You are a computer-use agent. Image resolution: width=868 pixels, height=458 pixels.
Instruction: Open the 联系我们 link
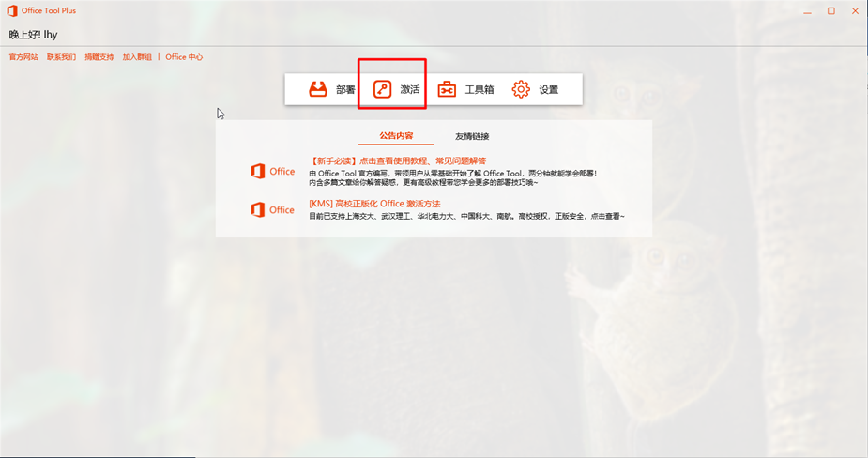click(x=61, y=57)
